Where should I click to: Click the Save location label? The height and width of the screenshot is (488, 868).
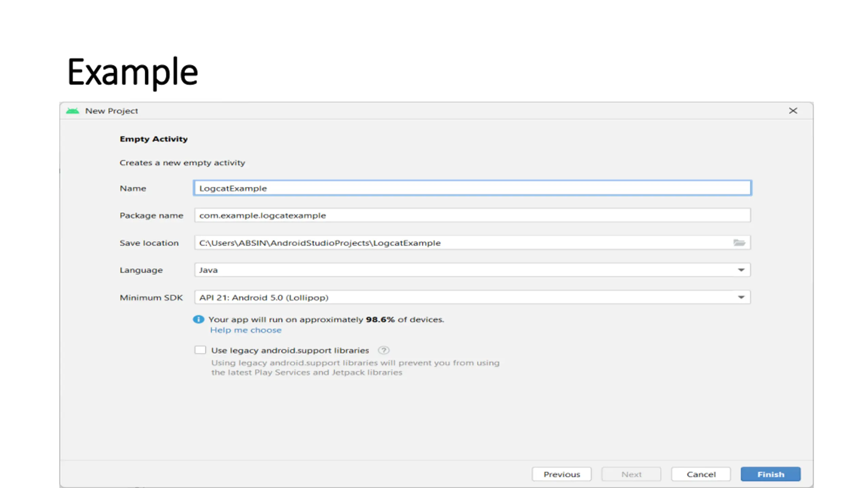[149, 243]
